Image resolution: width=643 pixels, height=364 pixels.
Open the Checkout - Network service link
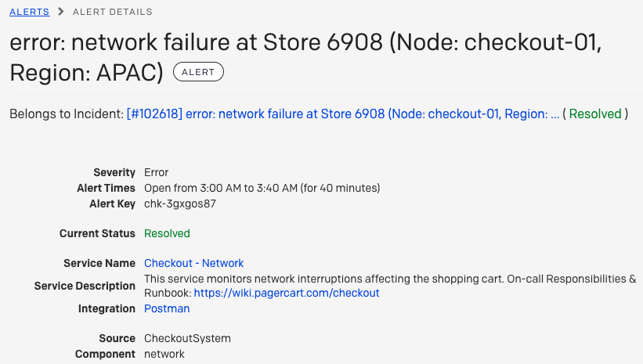point(193,263)
